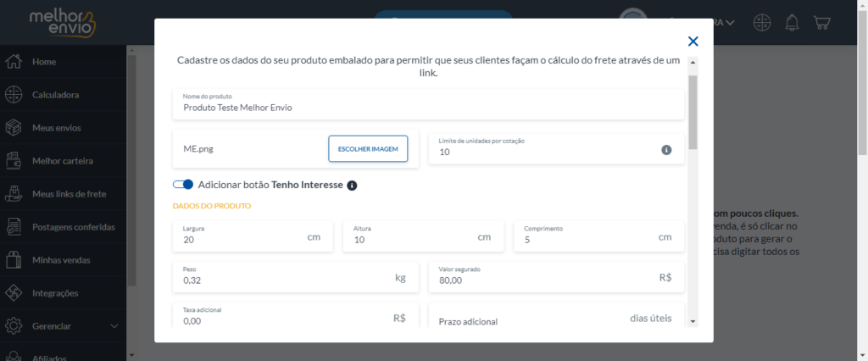Click the Comprimento input field
Image resolution: width=868 pixels, height=361 pixels.
599,236
